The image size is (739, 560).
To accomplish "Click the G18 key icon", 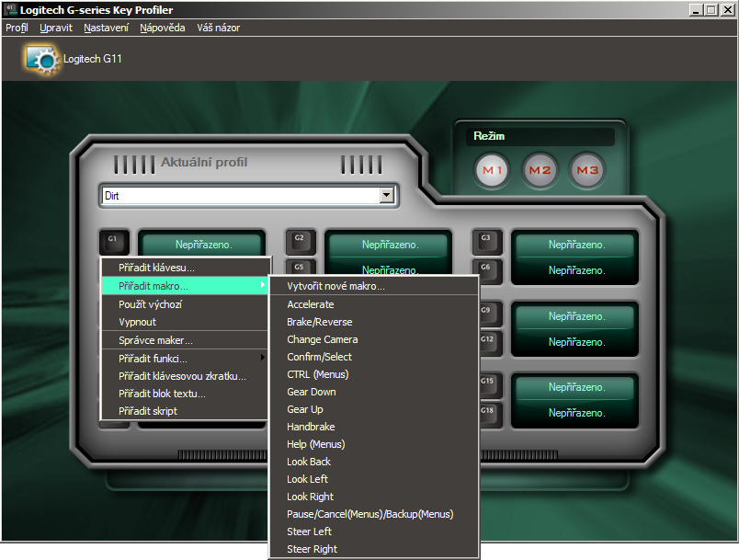I will (x=486, y=410).
